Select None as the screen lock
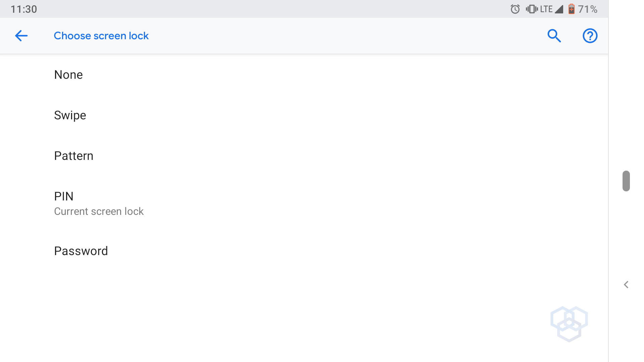The height and width of the screenshot is (362, 644). pyautogui.click(x=68, y=75)
